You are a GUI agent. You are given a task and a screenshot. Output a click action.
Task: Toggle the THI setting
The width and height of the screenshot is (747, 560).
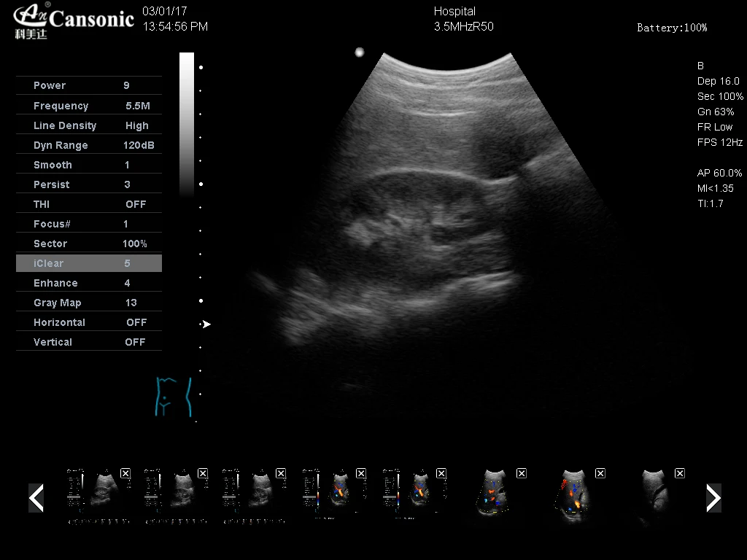click(89, 204)
